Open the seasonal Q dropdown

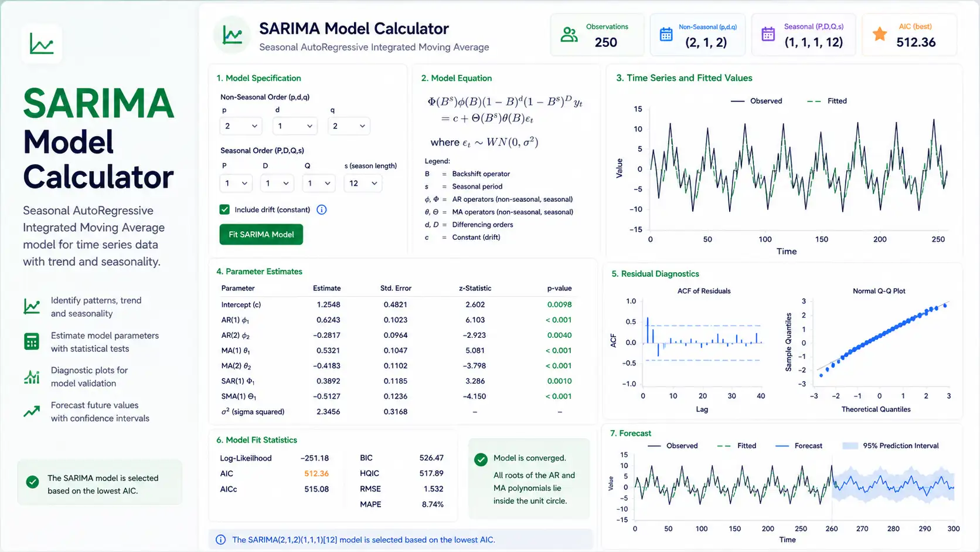[x=319, y=183]
